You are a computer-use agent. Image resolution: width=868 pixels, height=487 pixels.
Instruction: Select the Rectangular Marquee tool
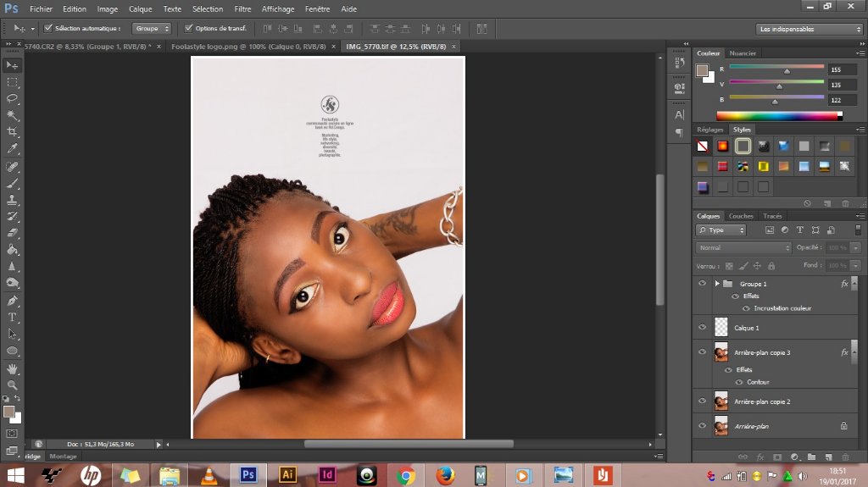[12, 82]
